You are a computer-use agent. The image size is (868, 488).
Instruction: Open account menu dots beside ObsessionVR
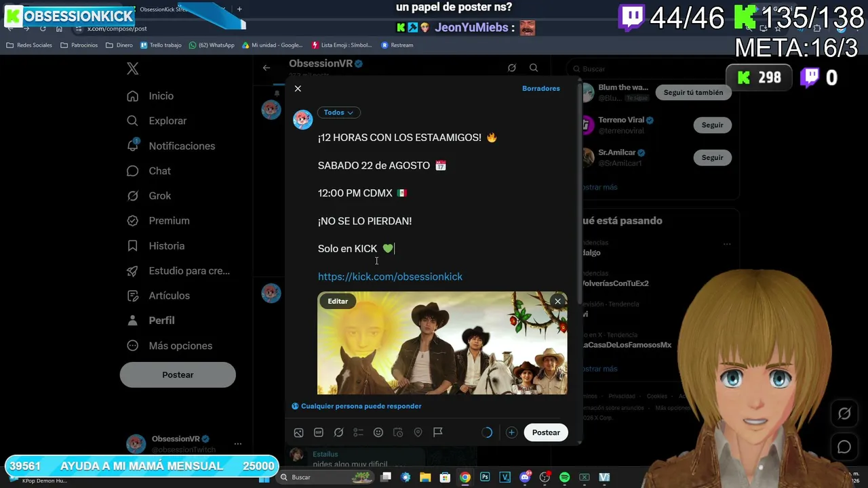(238, 444)
